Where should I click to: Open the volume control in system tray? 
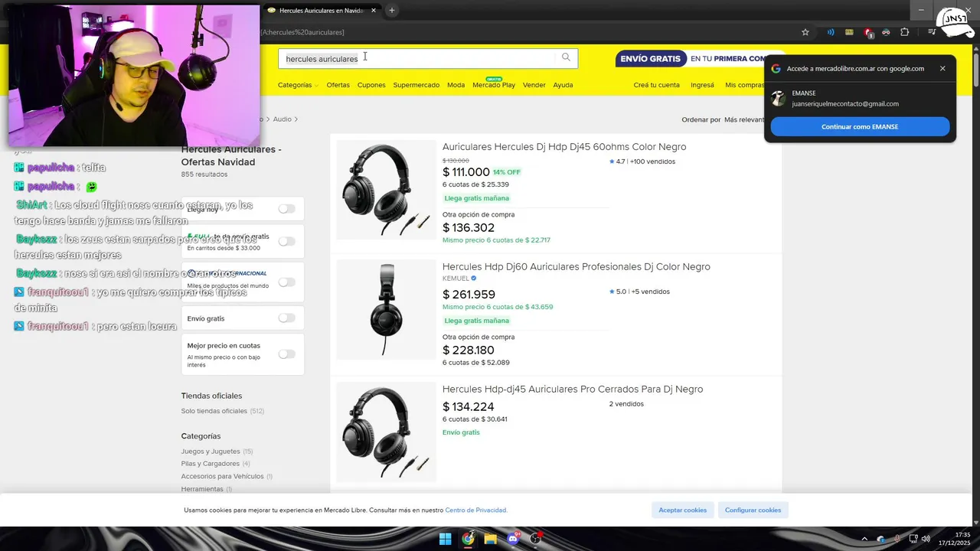pos(926,539)
